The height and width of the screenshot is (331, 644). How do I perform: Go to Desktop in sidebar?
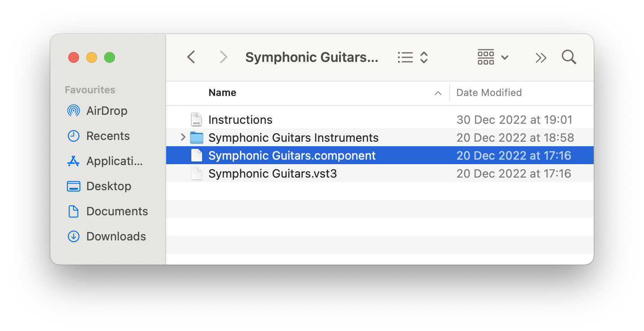click(x=109, y=186)
